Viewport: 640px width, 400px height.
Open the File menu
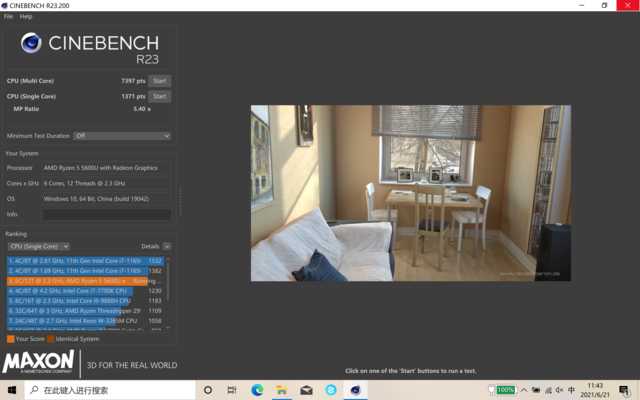(8, 17)
